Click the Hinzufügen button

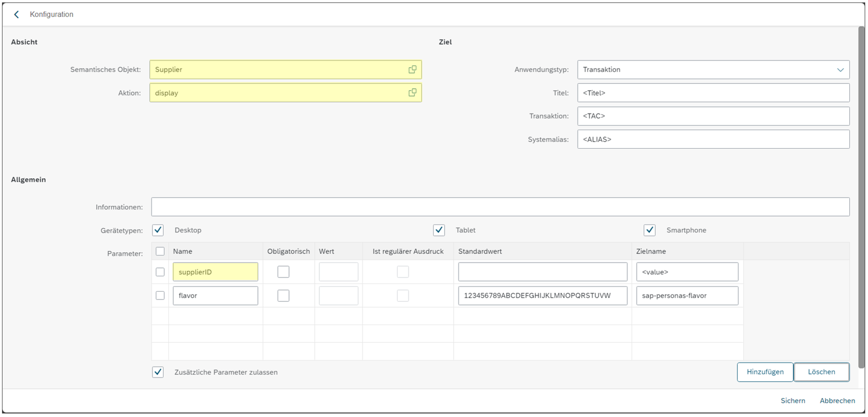(765, 372)
